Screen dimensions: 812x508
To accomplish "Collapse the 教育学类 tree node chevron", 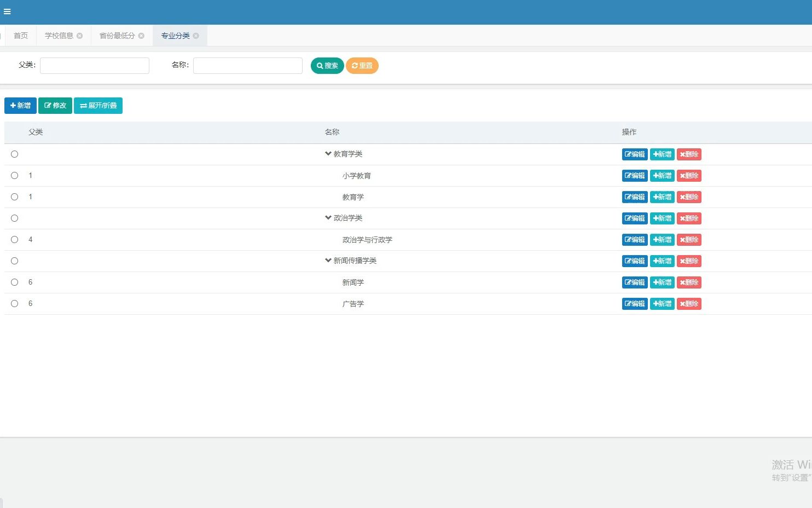I will click(x=328, y=154).
